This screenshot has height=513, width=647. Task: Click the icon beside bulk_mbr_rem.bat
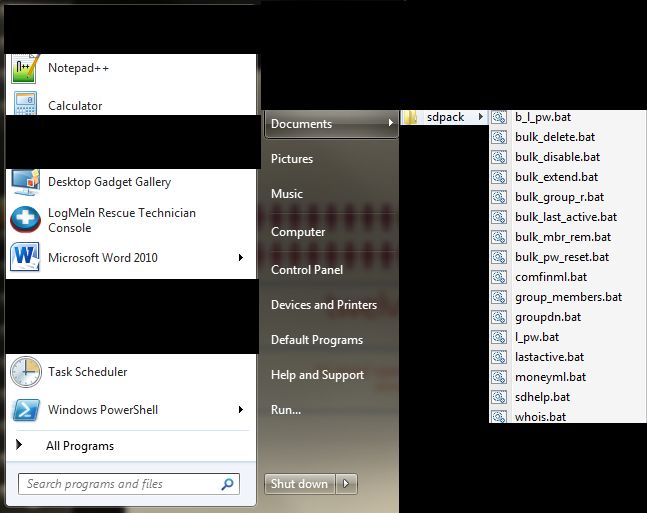pos(498,237)
